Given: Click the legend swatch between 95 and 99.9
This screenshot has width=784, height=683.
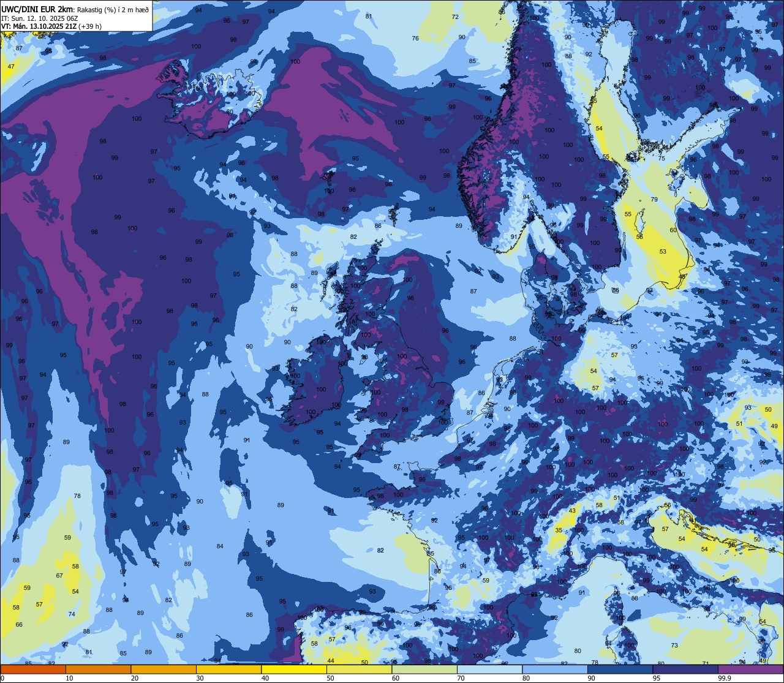Looking at the screenshot, I should pos(685,669).
